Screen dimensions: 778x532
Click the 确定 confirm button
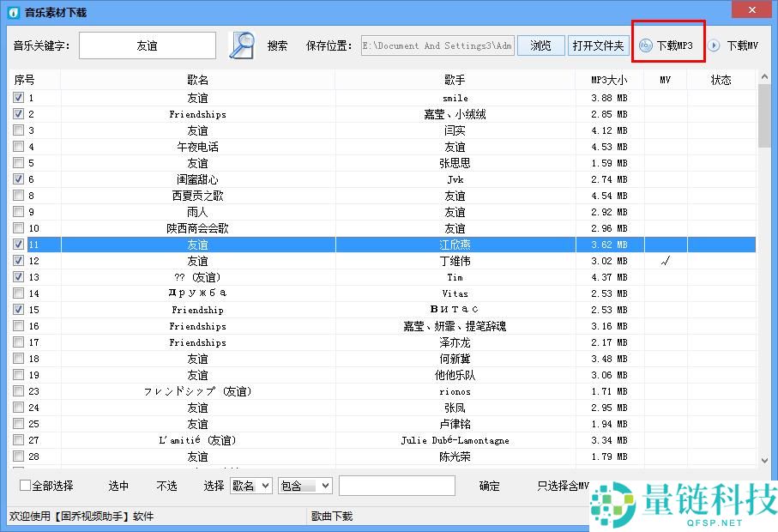point(489,486)
